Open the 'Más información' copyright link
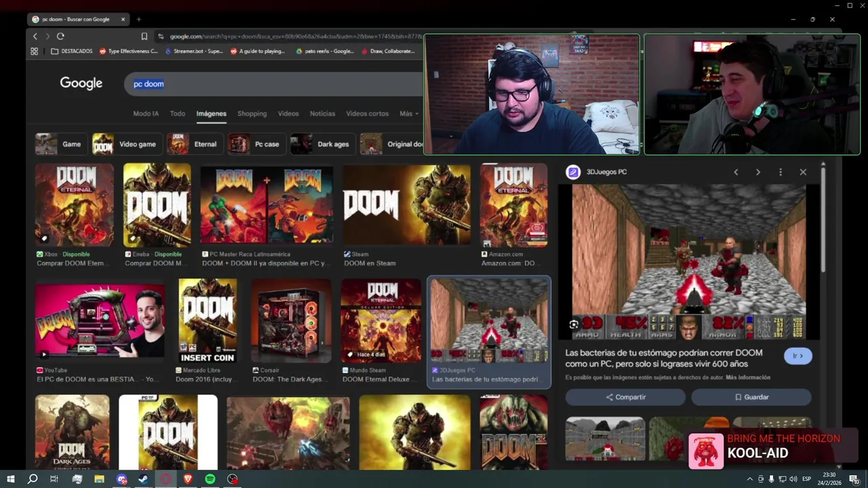Image resolution: width=868 pixels, height=488 pixels. (x=748, y=378)
